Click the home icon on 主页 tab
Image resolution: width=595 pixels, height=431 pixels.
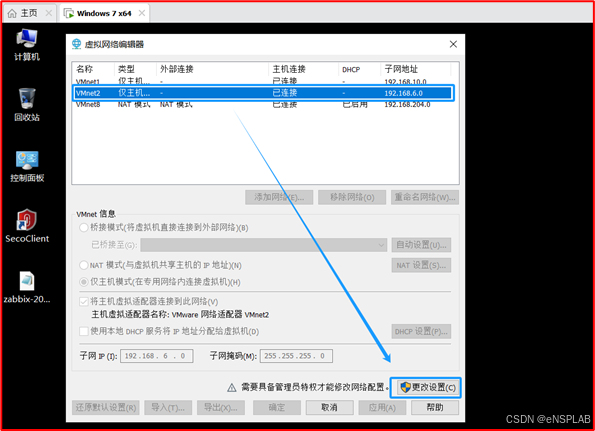point(12,13)
